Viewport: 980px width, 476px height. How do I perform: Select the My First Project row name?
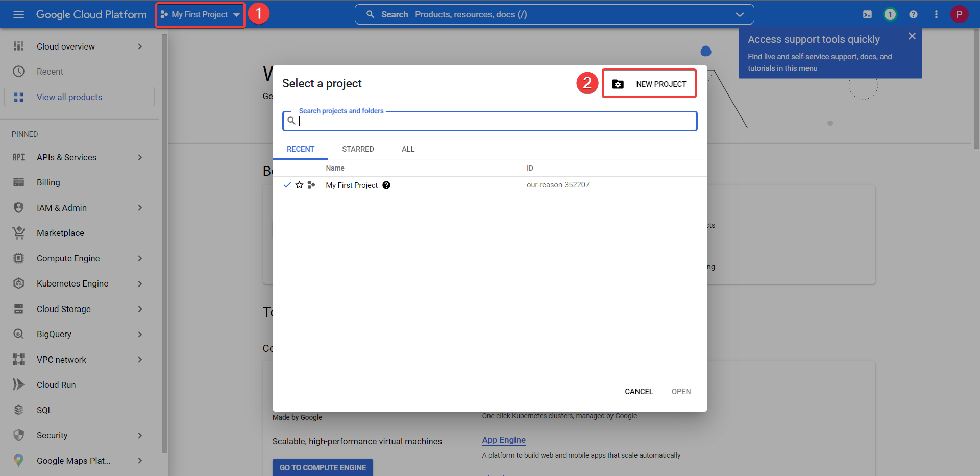(352, 185)
